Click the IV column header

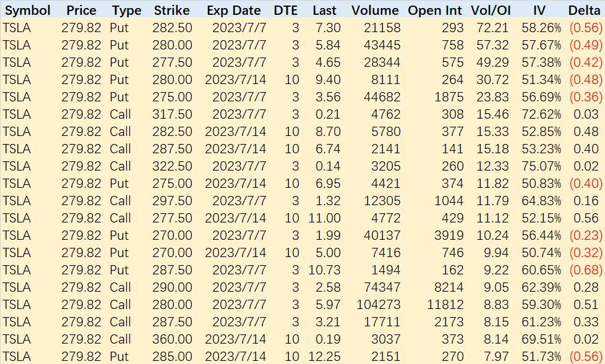(x=539, y=11)
